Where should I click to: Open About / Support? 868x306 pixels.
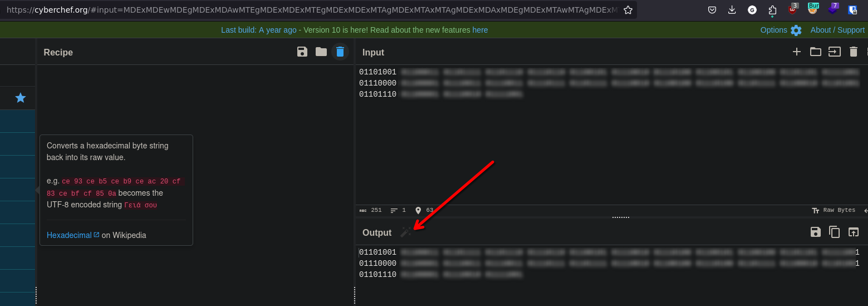[837, 30]
